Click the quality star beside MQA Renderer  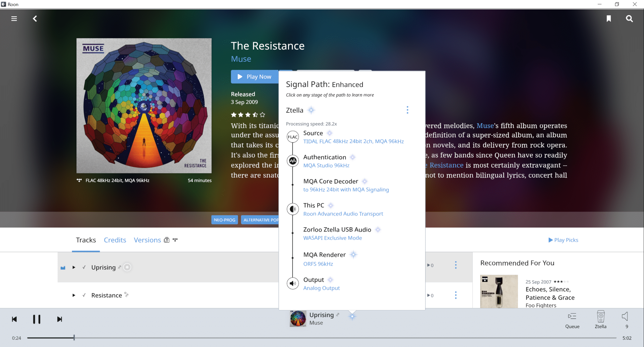(353, 255)
